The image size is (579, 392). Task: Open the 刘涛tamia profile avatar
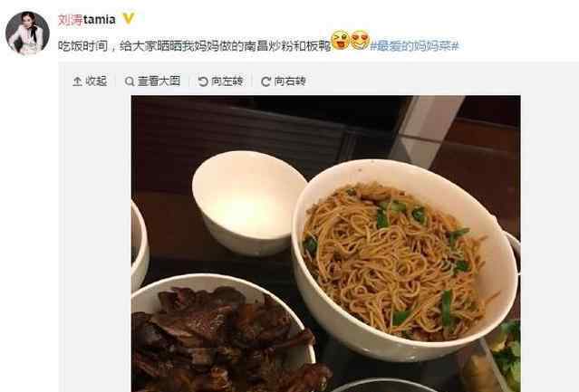point(28,33)
